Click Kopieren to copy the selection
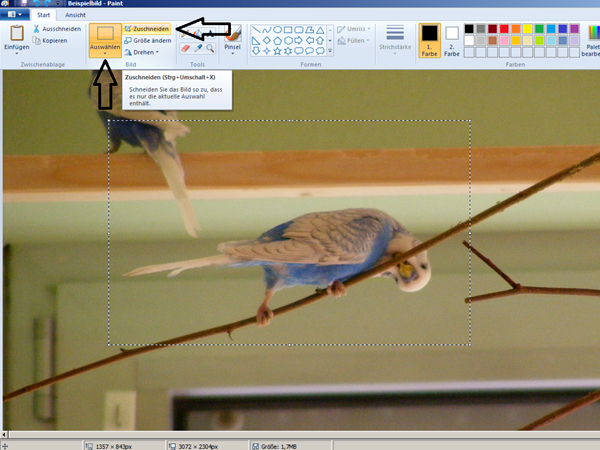Image resolution: width=600 pixels, height=450 pixels. click(x=50, y=40)
